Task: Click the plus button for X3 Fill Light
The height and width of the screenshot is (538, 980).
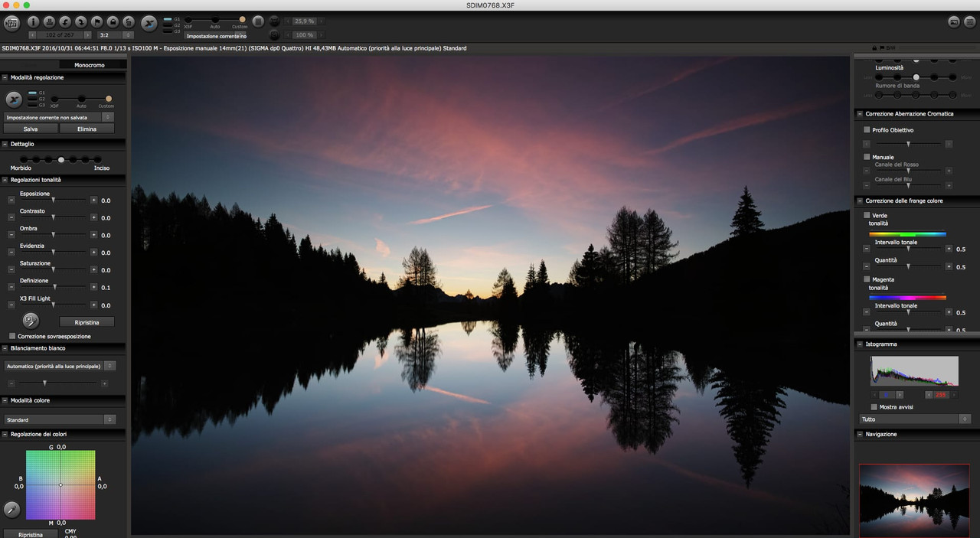Action: [x=93, y=305]
